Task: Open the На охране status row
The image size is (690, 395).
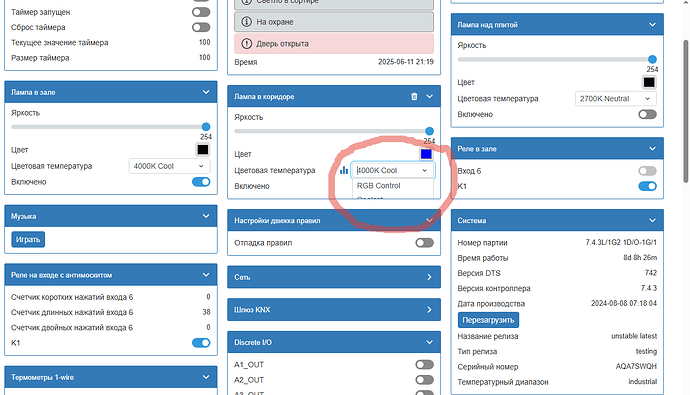Action: coord(334,22)
